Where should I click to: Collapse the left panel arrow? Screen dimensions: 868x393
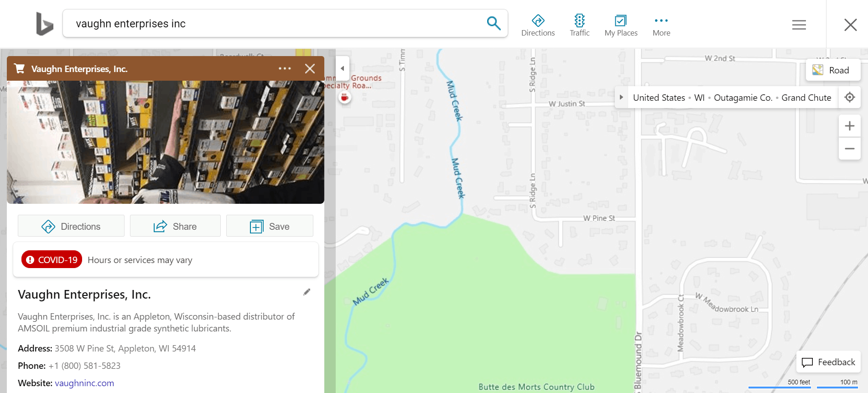(x=342, y=68)
